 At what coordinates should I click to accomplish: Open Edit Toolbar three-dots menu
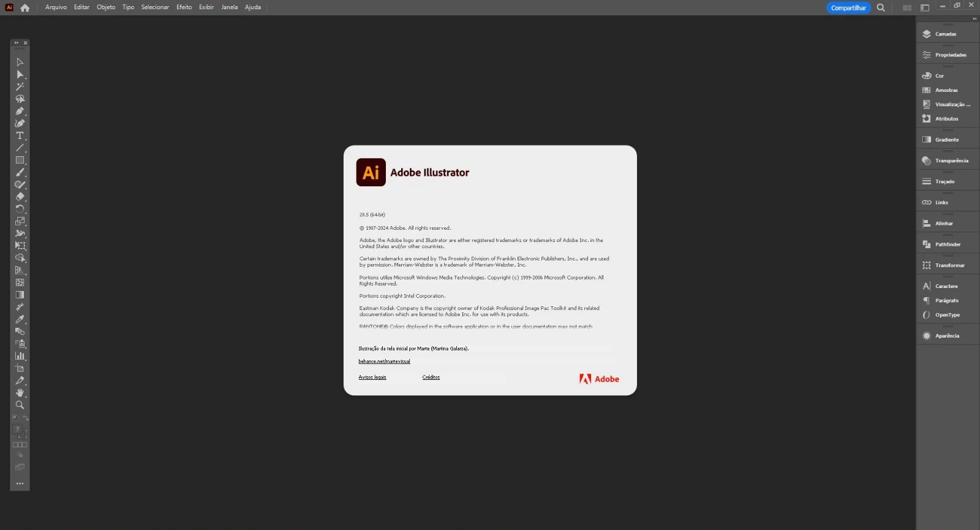coord(20,483)
